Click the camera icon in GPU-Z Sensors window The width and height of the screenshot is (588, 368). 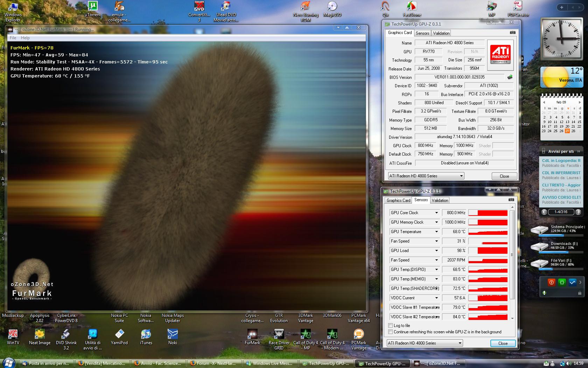pos(511,200)
